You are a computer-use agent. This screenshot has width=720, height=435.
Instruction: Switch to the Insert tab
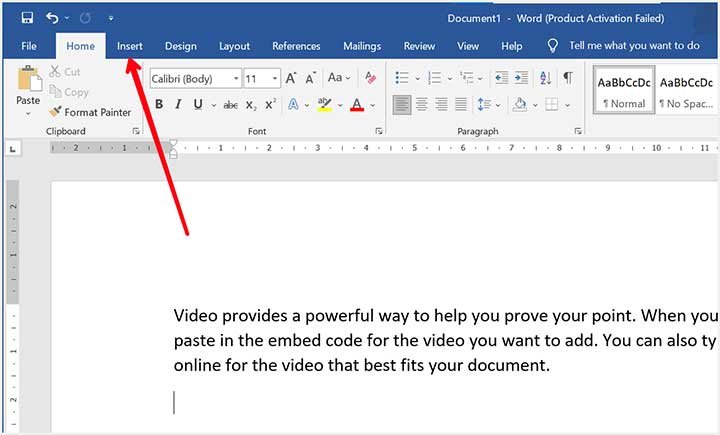pos(129,46)
